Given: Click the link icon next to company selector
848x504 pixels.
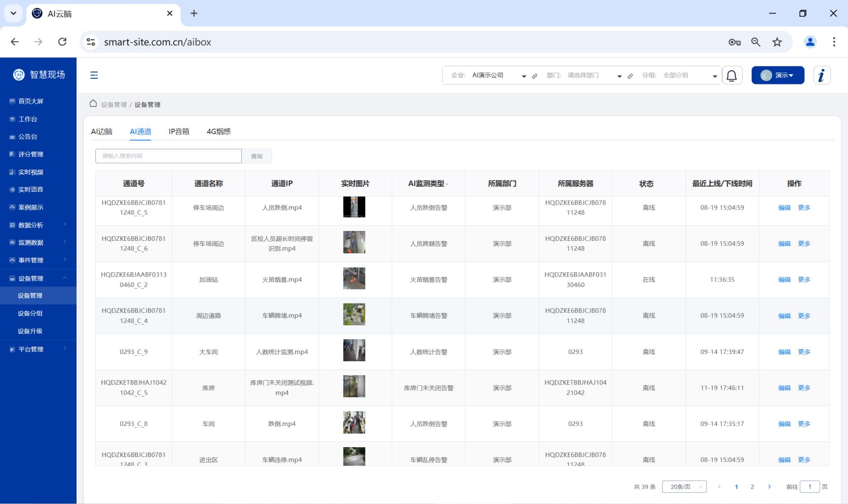Looking at the screenshot, I should [535, 76].
